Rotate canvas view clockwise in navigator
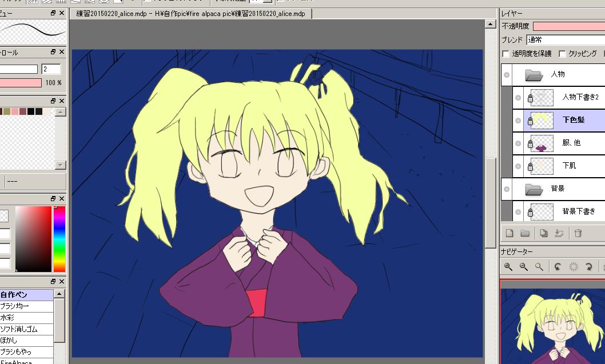 coord(589,266)
